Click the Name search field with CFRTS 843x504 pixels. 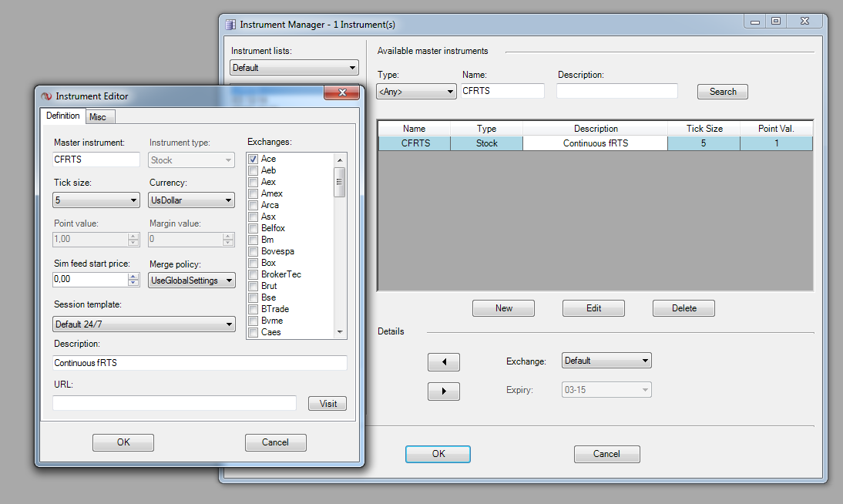(x=502, y=91)
